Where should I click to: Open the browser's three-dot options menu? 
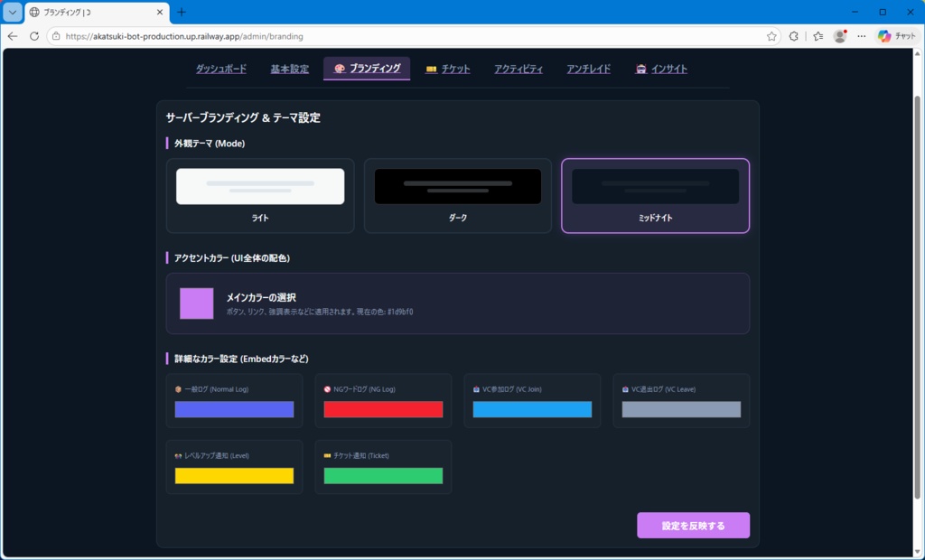(862, 36)
